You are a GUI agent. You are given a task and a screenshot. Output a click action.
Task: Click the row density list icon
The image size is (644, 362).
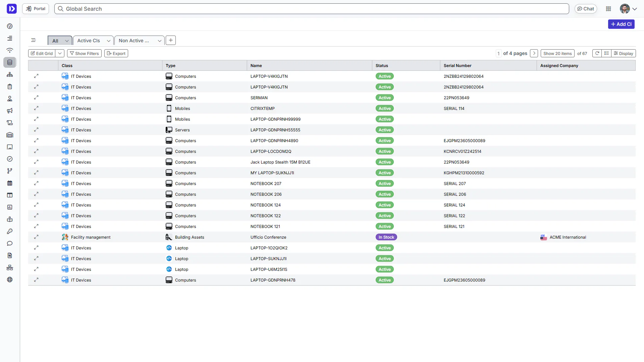tap(606, 53)
